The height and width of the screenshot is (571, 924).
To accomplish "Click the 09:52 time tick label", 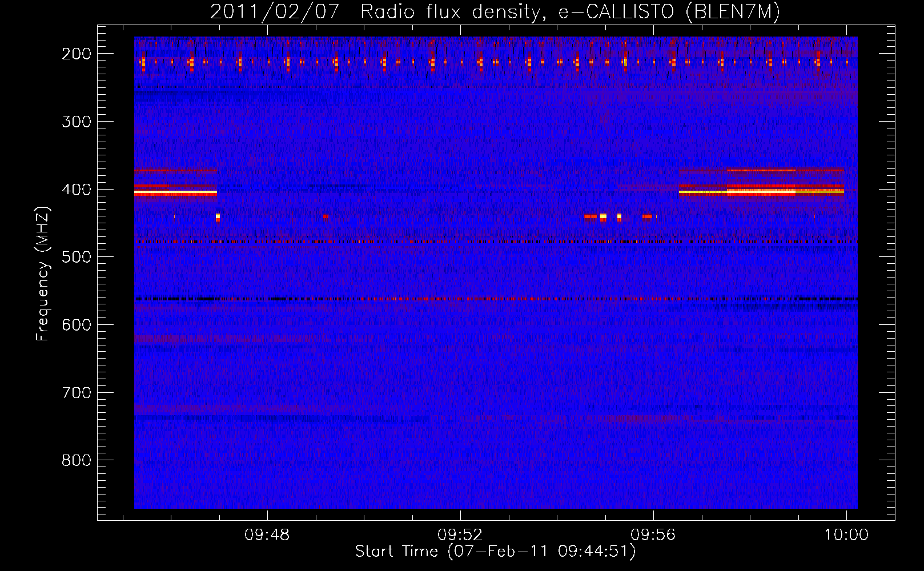I will click(x=460, y=535).
